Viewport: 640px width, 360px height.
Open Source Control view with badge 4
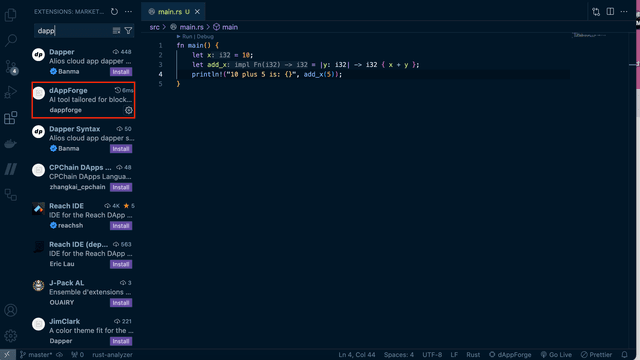coord(11,67)
